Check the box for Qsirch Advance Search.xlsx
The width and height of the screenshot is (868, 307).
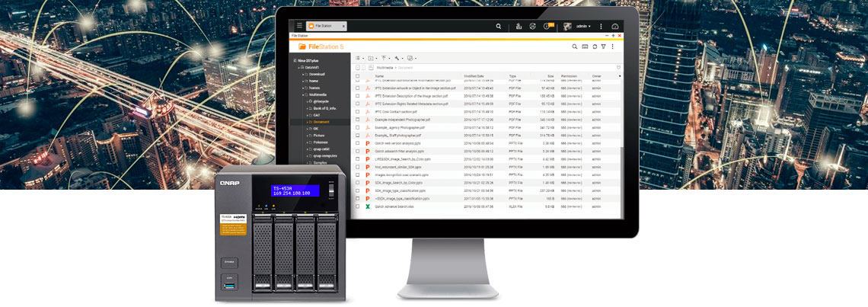pyautogui.click(x=358, y=206)
